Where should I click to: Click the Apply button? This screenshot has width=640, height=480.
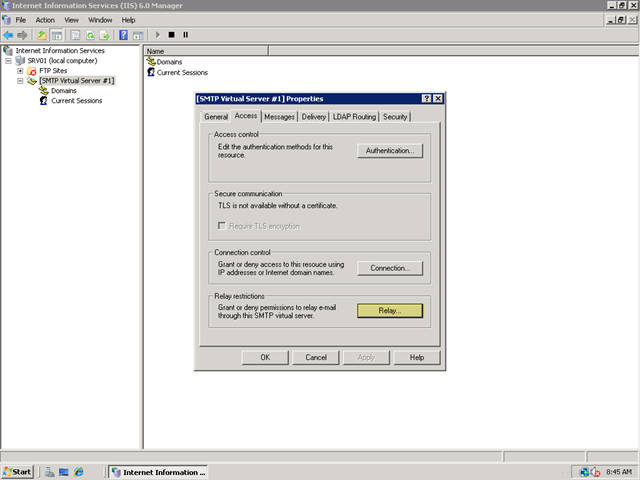pos(366,358)
